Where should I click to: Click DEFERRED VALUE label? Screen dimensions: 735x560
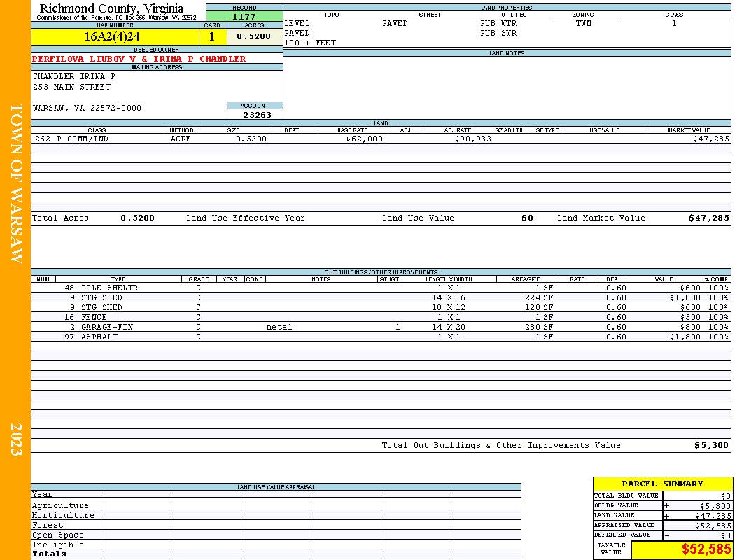[x=622, y=535]
